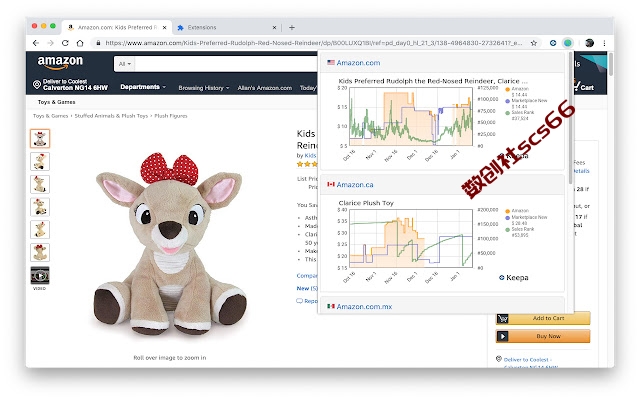The width and height of the screenshot is (640, 400).
Task: Select the Amazon.com Kids Preferred tab
Action: [x=117, y=27]
